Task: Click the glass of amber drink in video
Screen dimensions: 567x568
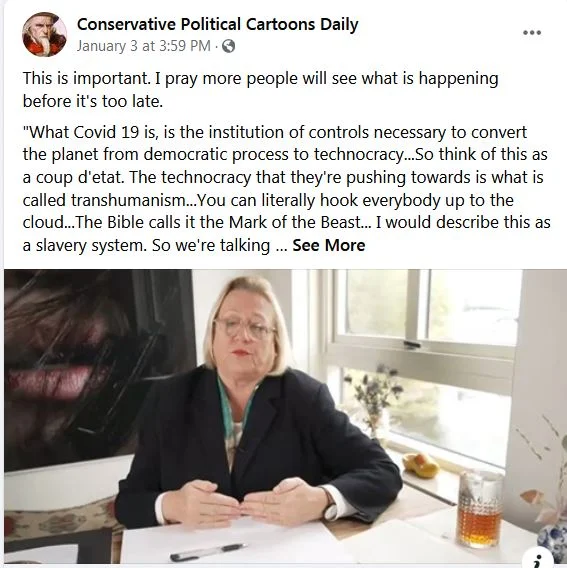Action: pos(480,509)
